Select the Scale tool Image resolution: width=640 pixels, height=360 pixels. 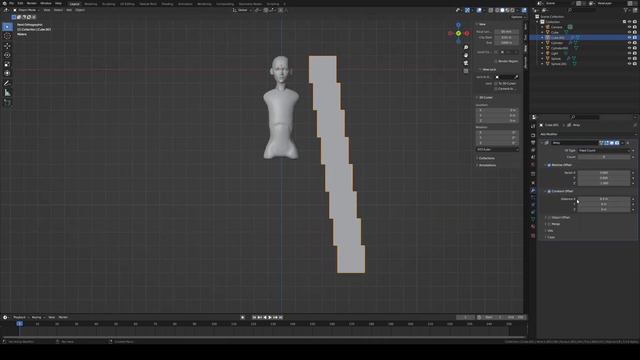[x=7, y=64]
